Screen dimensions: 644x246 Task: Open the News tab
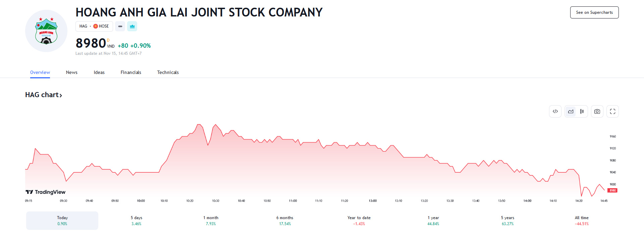click(71, 72)
